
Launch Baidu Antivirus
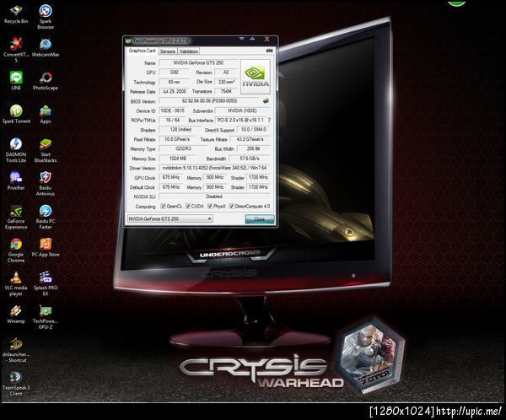pyautogui.click(x=46, y=183)
